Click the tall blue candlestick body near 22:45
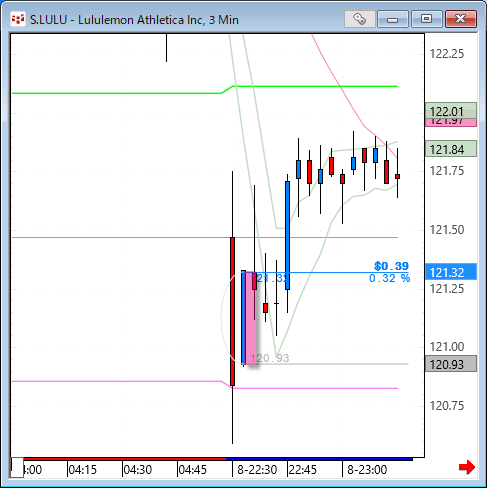 click(287, 235)
